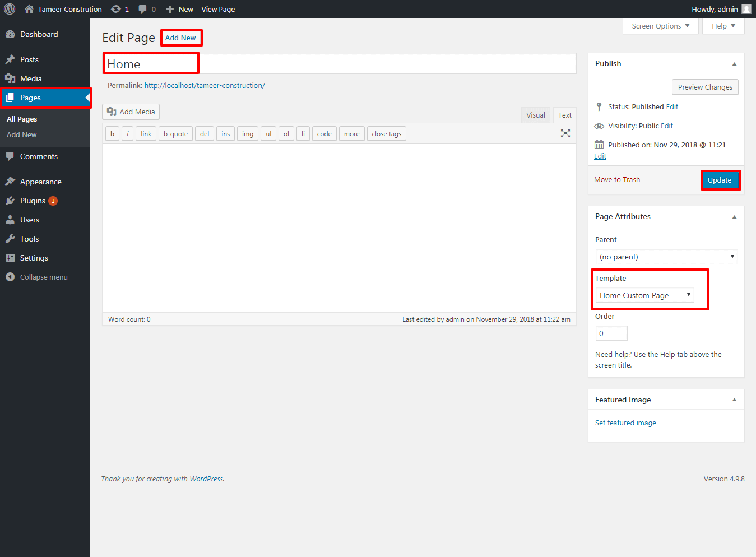756x557 pixels.
Task: Click the visibility eye icon in Publish
Action: pos(599,126)
